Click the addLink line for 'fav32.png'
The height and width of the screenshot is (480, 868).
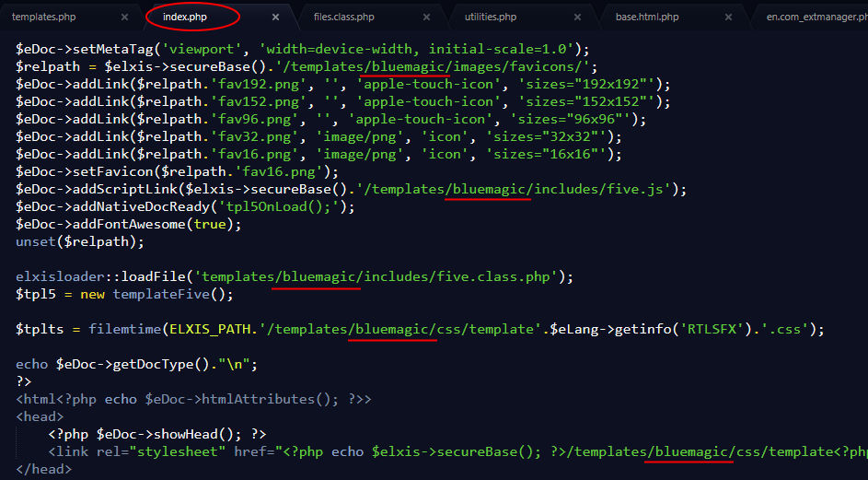[x=318, y=136]
